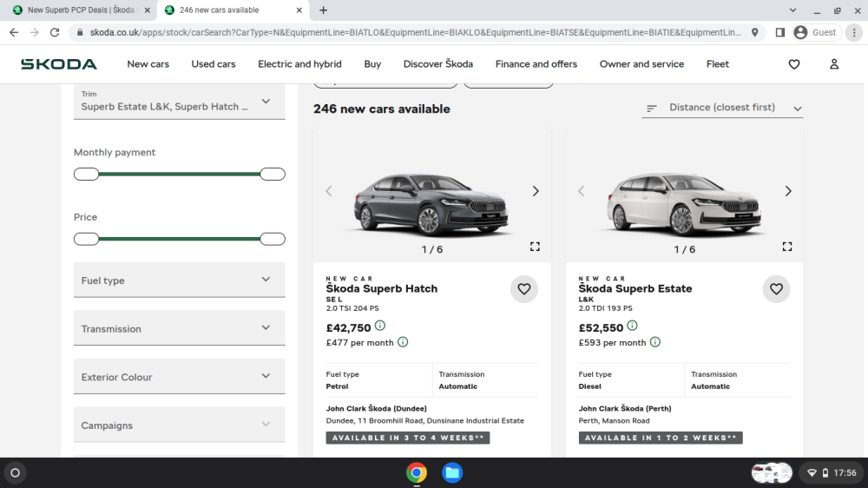This screenshot has height=488, width=868.
Task: Open Finance and offers menu
Action: click(536, 64)
